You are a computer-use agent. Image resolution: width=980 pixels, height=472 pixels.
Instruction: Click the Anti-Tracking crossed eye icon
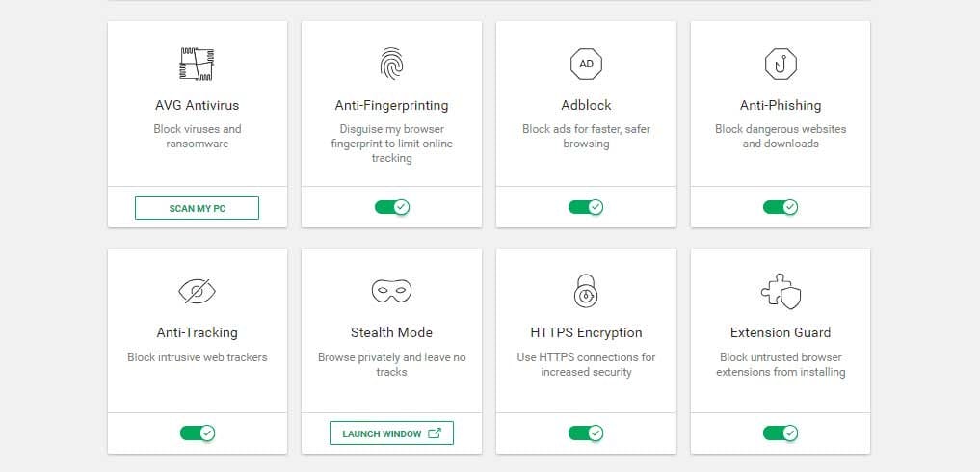197,291
